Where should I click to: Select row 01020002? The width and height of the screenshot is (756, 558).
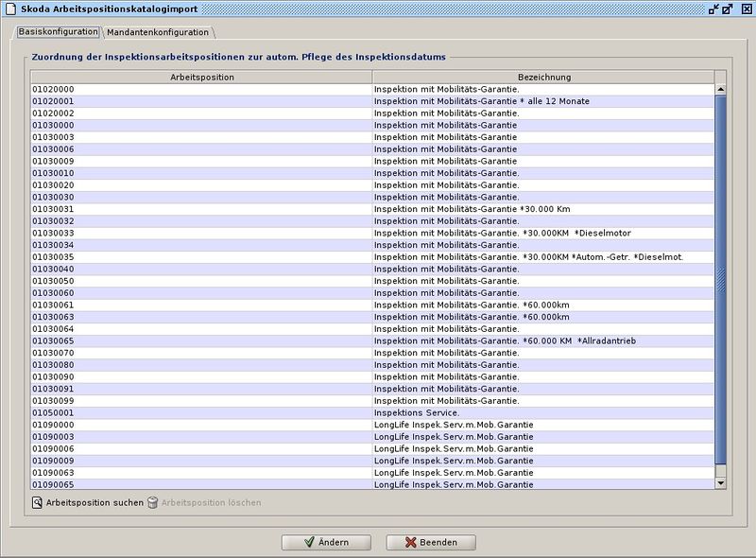click(372, 113)
